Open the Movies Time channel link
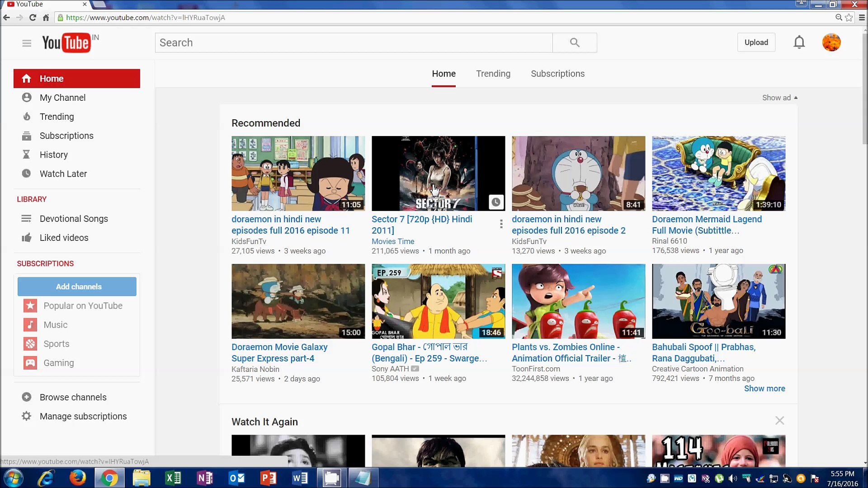Image resolution: width=868 pixels, height=488 pixels. pos(393,241)
